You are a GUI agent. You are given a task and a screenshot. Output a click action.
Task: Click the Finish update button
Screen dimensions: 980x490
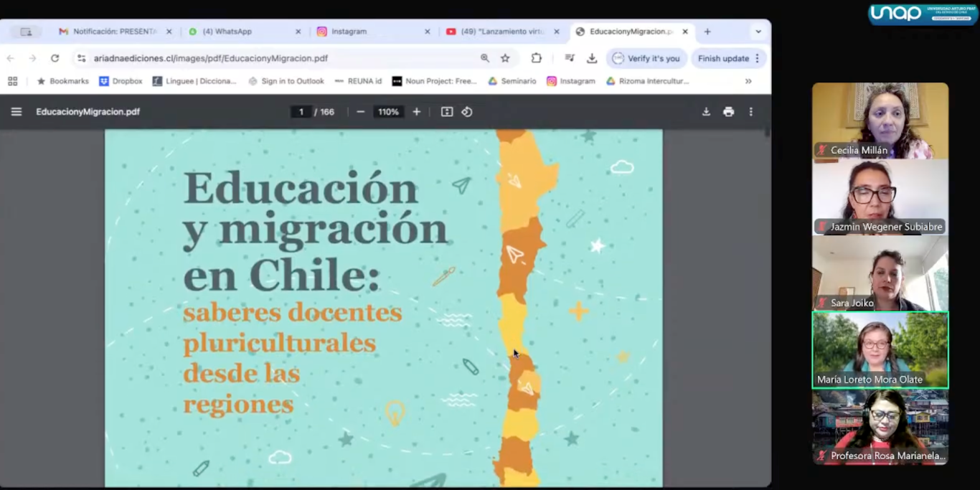[x=728, y=58]
